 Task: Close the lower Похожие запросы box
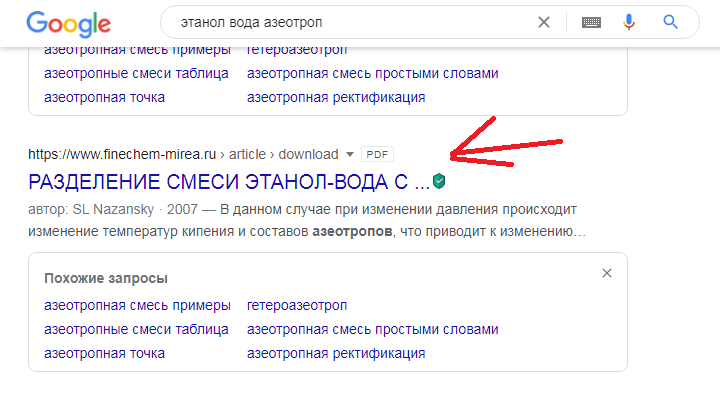click(x=607, y=273)
